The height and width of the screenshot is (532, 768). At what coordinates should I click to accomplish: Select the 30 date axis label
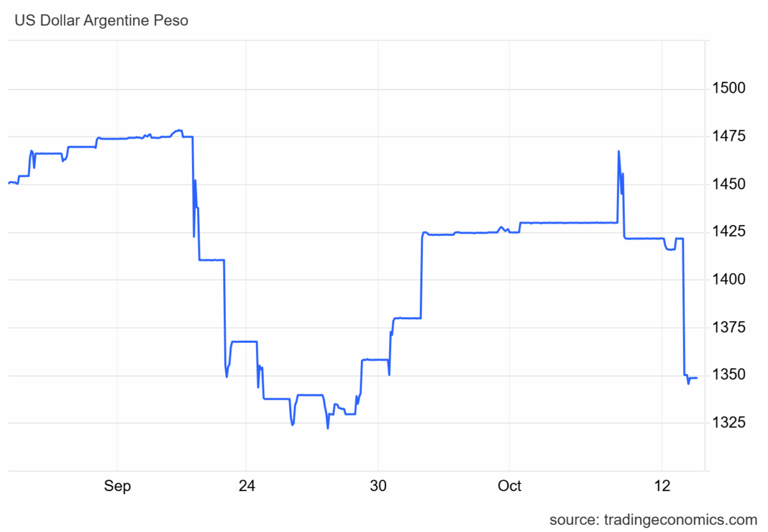(x=378, y=487)
